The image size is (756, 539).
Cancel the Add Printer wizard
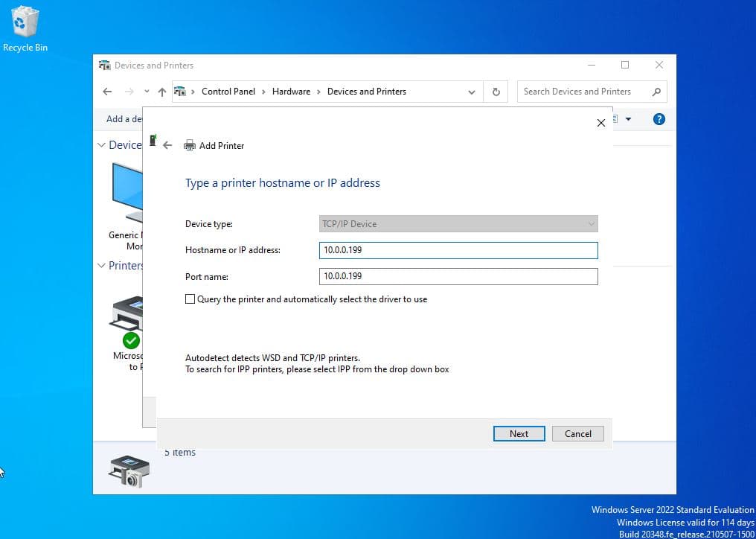[577, 433]
